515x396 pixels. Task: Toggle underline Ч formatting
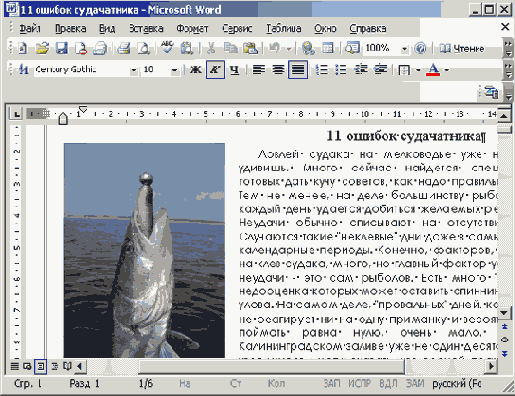tap(235, 69)
